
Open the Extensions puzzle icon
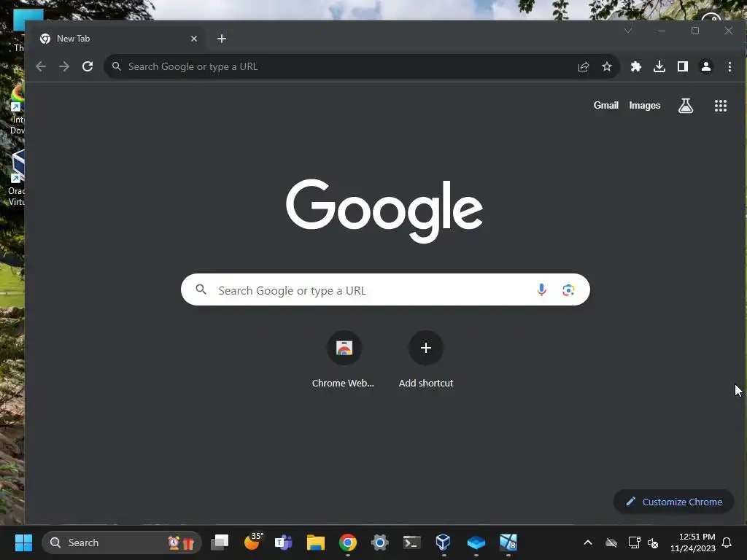pos(635,66)
